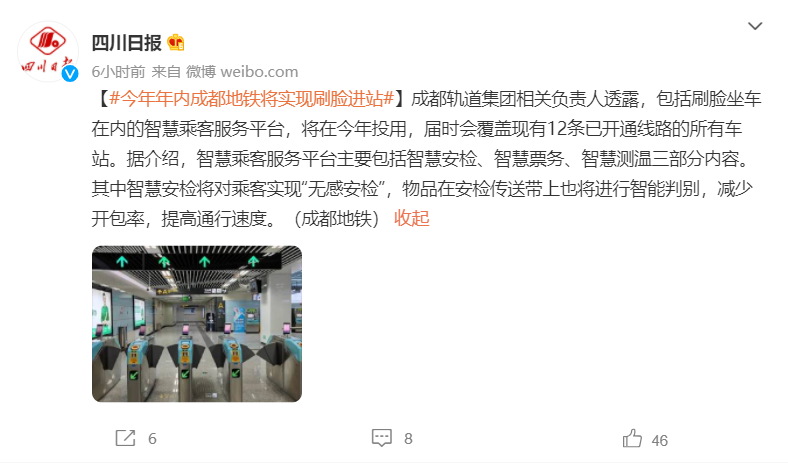The width and height of the screenshot is (788, 463).
Task: Click the repost share icon
Action: click(x=125, y=438)
